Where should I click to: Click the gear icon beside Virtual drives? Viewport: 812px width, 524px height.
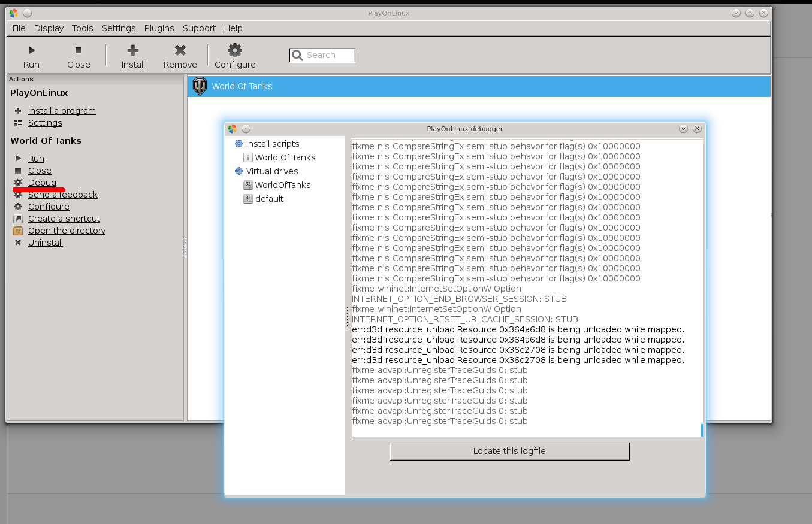click(x=239, y=171)
